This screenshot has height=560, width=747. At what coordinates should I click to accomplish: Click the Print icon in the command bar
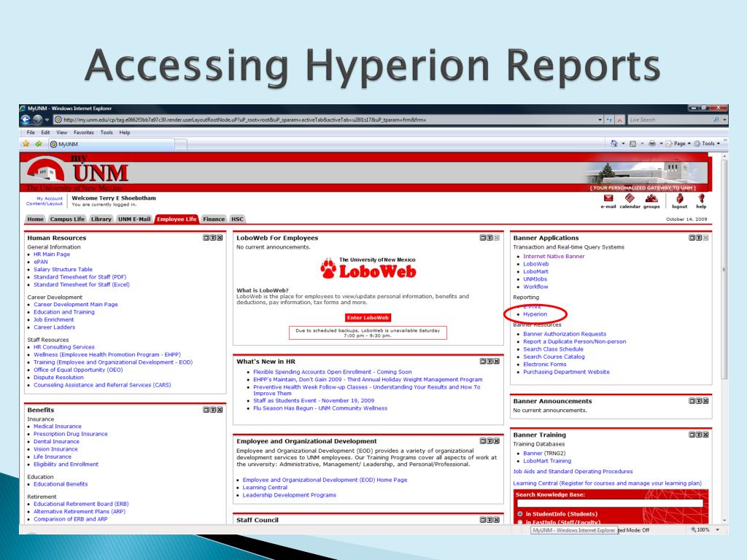click(x=651, y=144)
